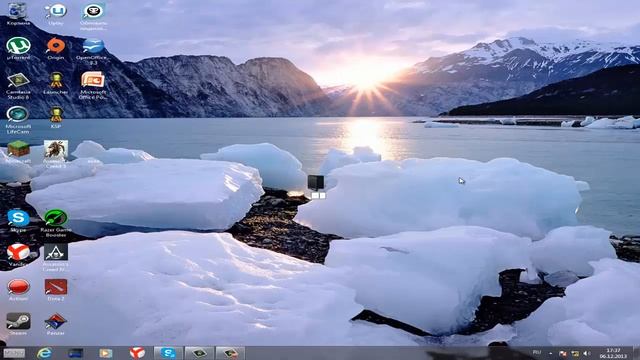640x360 pixels.
Task: Open the Start menu button
Action: (x=14, y=353)
